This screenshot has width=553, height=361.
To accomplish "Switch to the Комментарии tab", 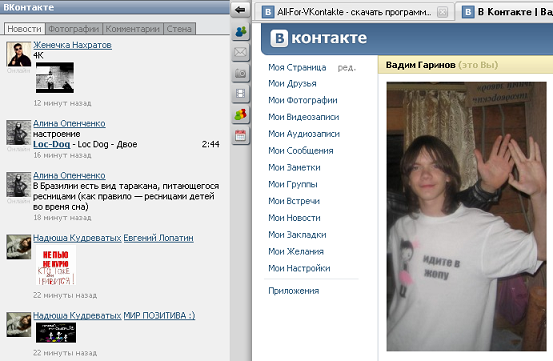I will pos(133,29).
